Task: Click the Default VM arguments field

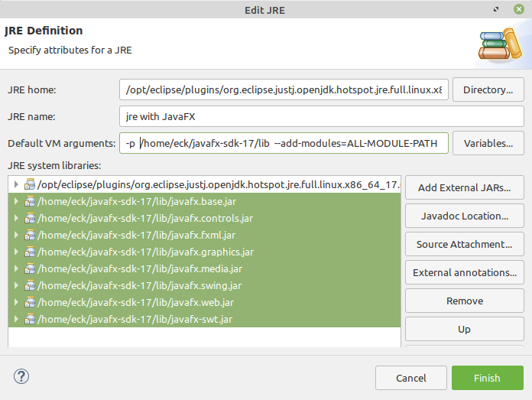Action: click(x=284, y=143)
